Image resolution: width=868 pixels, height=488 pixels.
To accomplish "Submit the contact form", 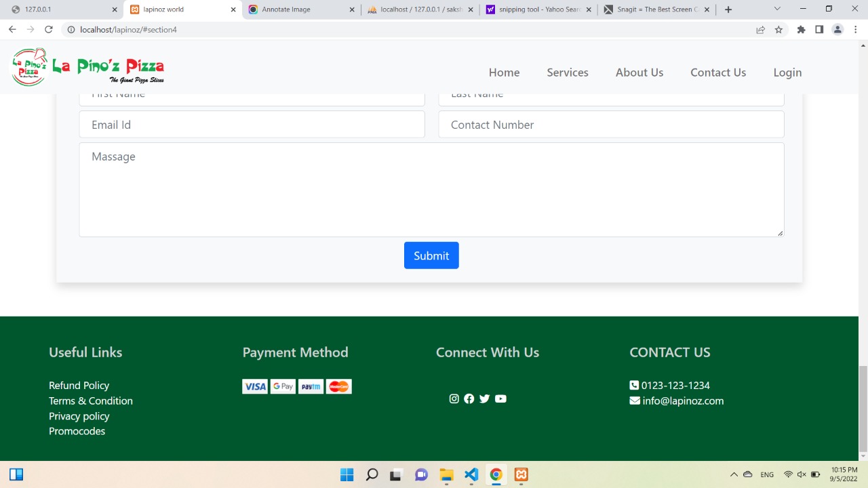I will [x=431, y=256].
